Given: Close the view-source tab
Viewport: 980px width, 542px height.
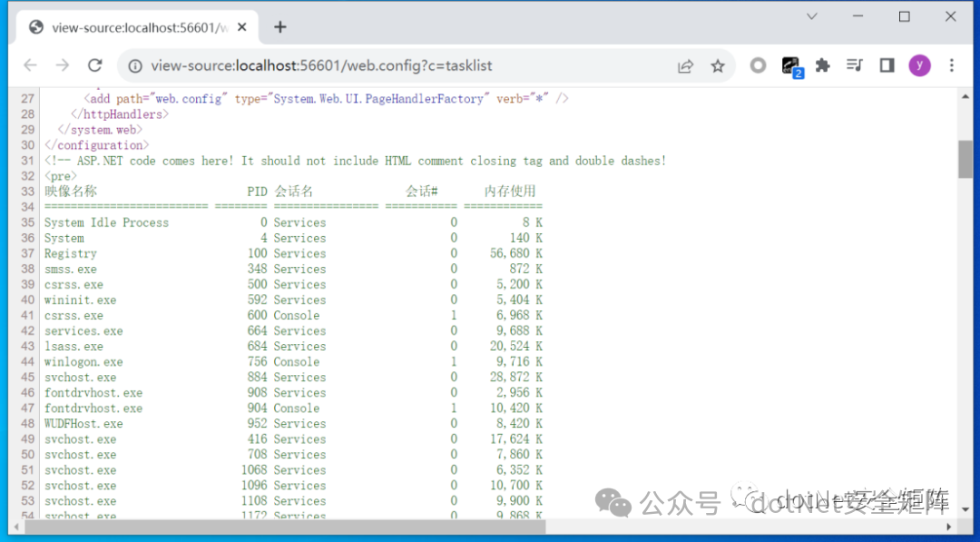Looking at the screenshot, I should point(242,27).
